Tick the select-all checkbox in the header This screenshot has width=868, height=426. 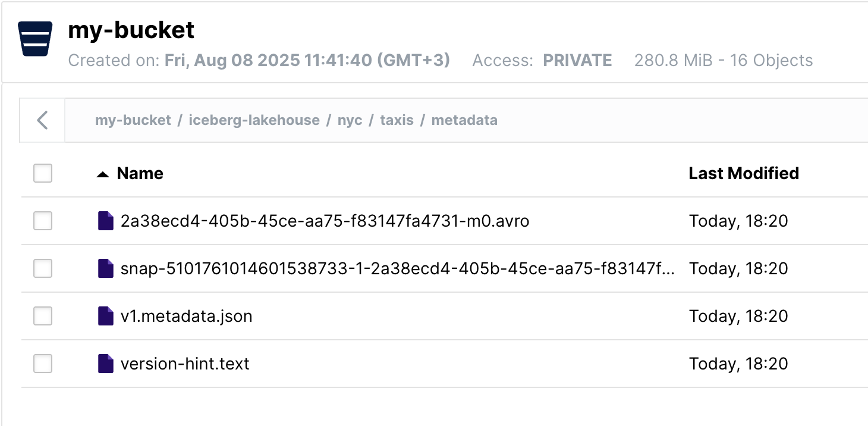43,173
